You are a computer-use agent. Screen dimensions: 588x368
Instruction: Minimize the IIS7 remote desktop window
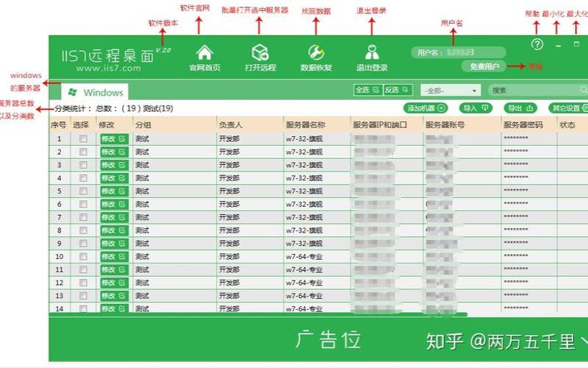tap(558, 45)
